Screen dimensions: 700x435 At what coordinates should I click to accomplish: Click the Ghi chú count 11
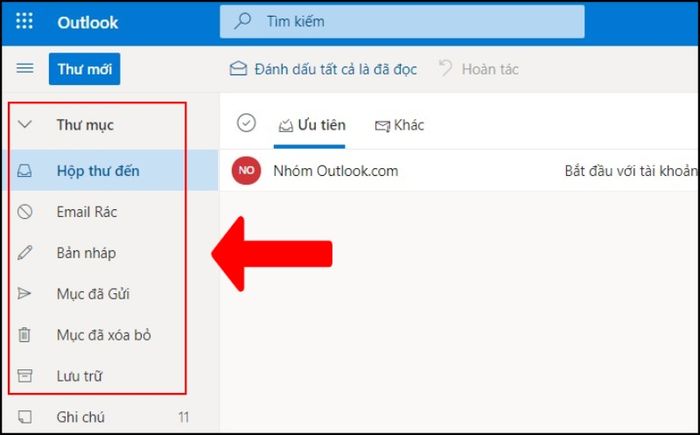pyautogui.click(x=183, y=417)
